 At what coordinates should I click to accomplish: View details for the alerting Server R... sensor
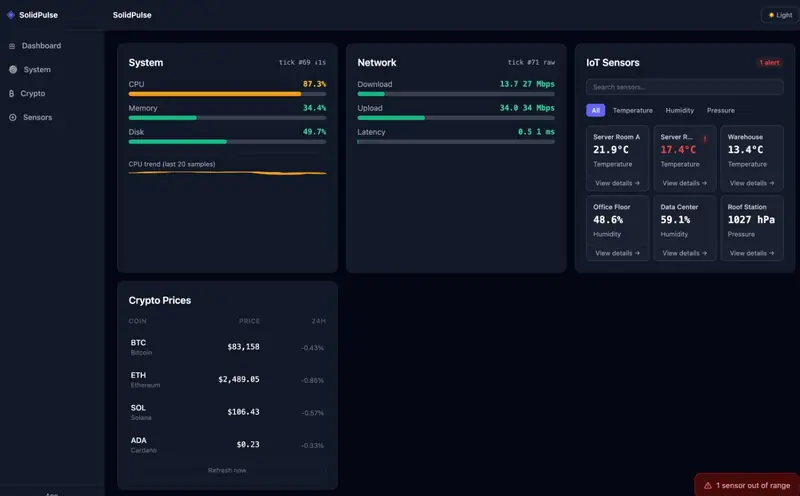684,183
